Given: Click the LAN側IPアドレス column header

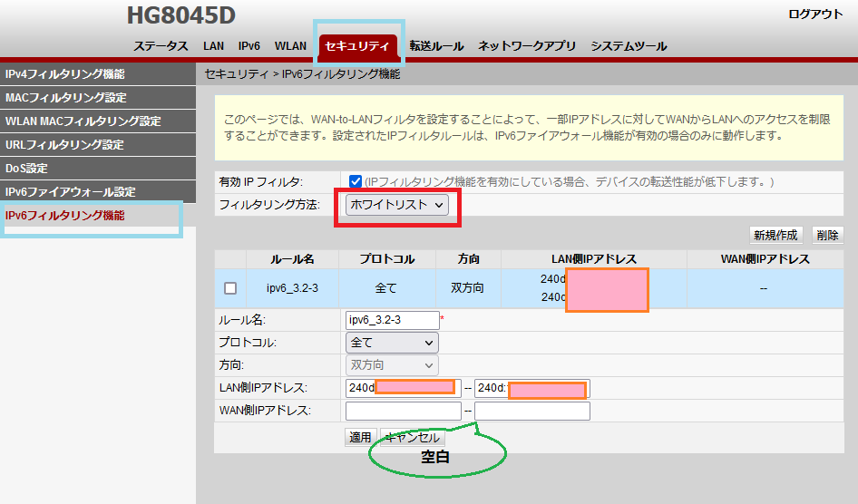Looking at the screenshot, I should pos(594,259).
